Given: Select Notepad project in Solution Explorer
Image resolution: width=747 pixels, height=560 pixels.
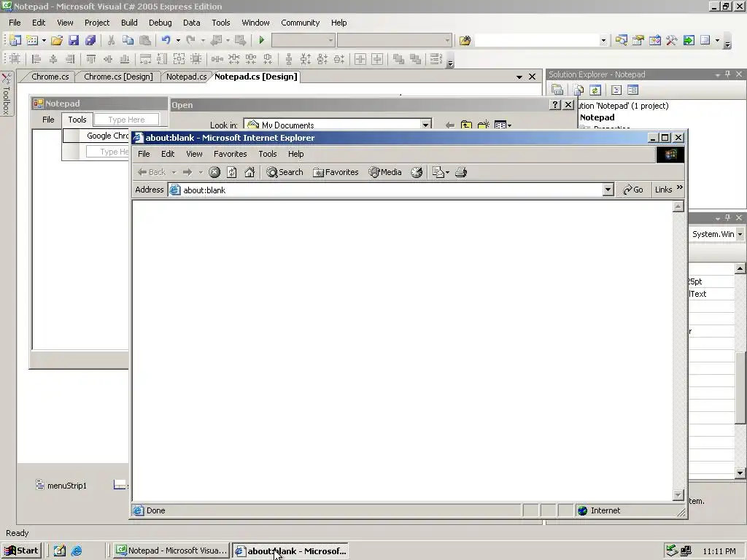Looking at the screenshot, I should pyautogui.click(x=597, y=117).
